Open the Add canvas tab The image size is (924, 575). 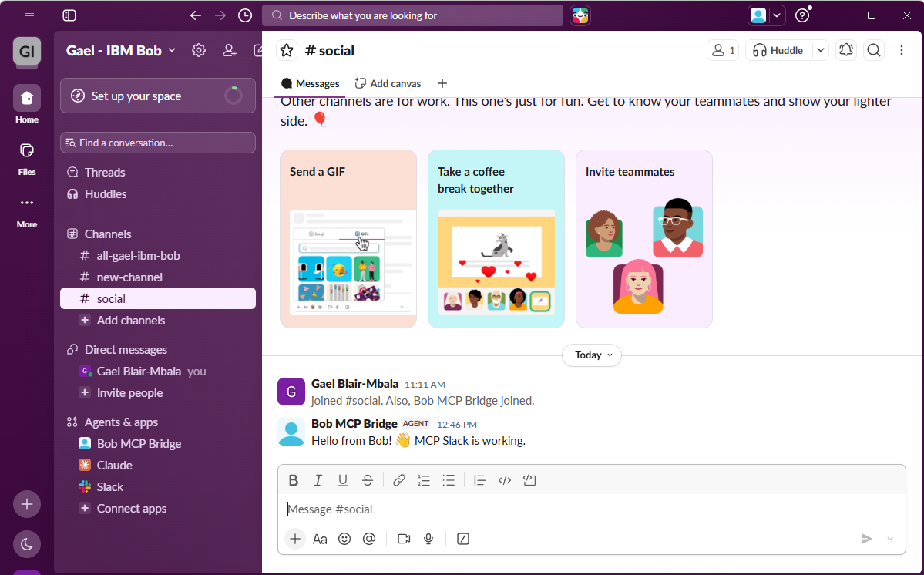tap(388, 84)
